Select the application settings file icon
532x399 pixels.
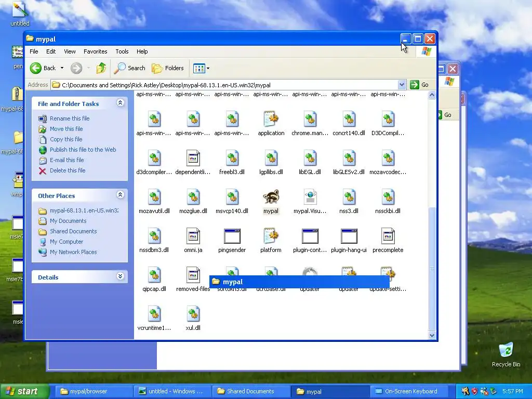[x=271, y=119]
